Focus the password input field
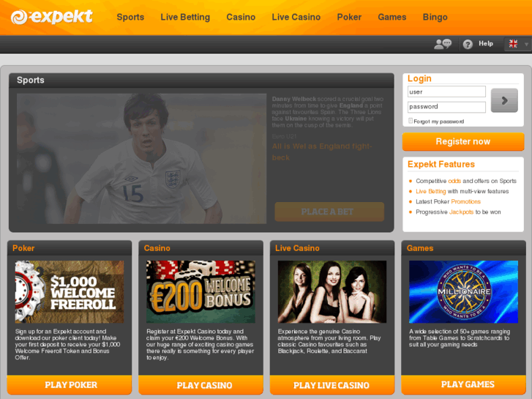This screenshot has width=532, height=399. pos(446,107)
